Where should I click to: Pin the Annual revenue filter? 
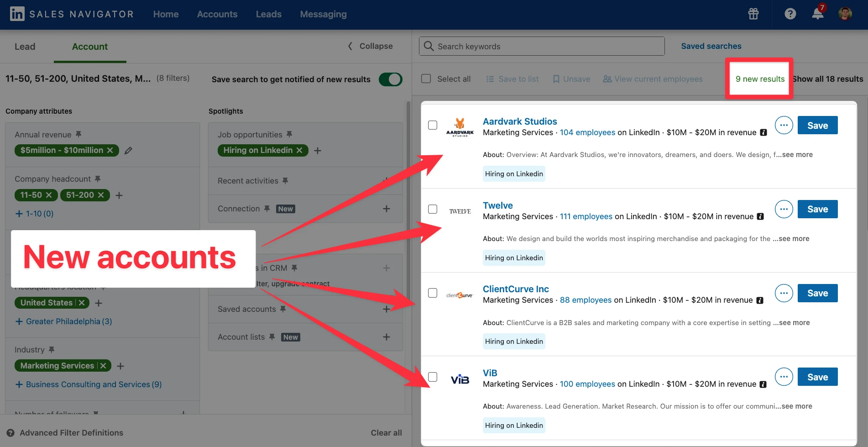tap(78, 134)
